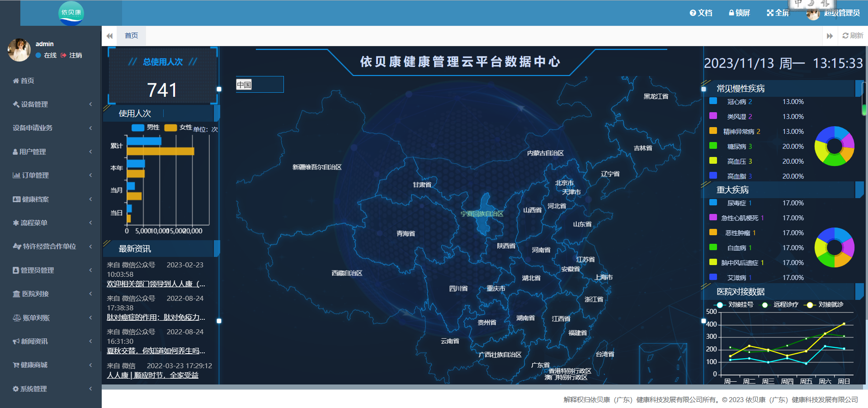Click the 注销 logout text link
Viewport: 868px width, 408px height.
click(75, 55)
